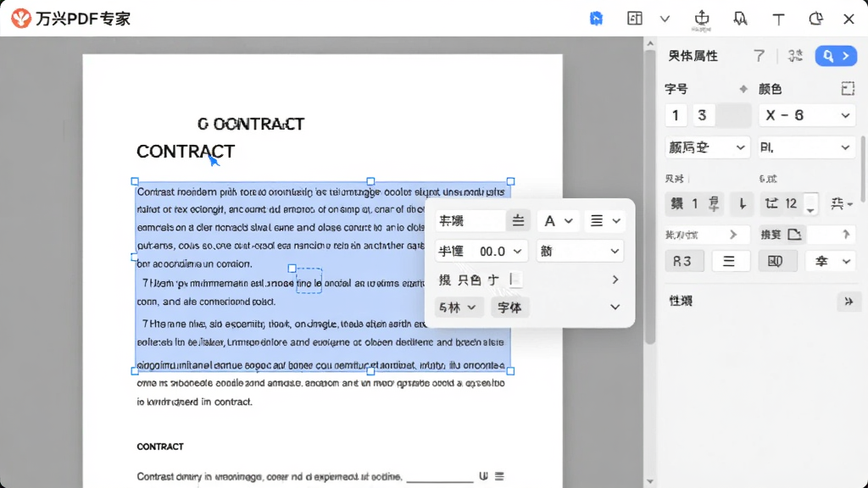Click the "7" icon in the properties panel header
The height and width of the screenshot is (488, 868).
(759, 55)
